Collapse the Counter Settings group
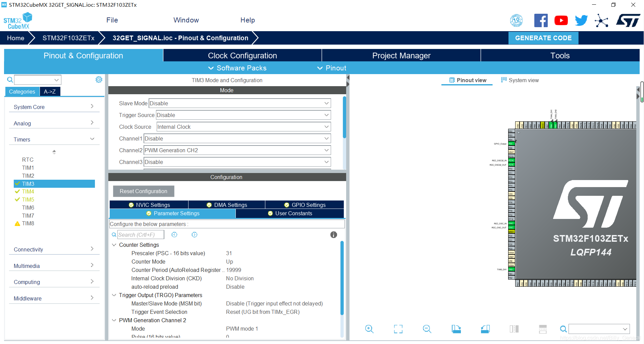The image size is (644, 344). click(114, 245)
